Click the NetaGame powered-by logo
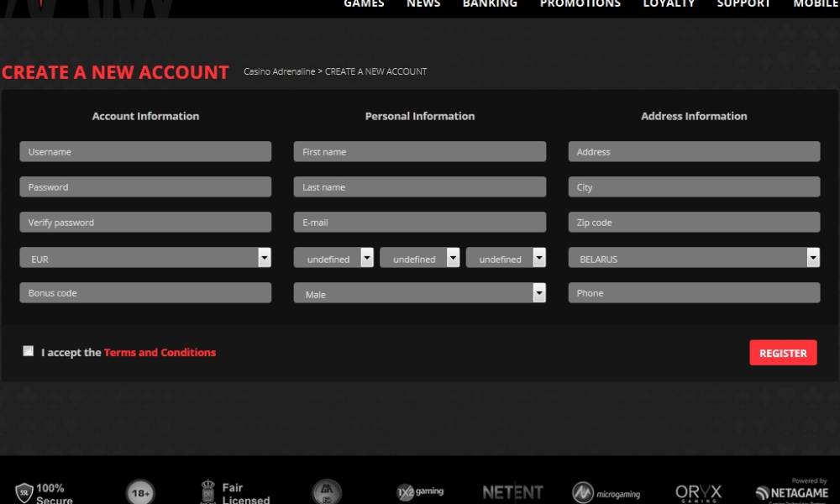The height and width of the screenshot is (504, 840). (x=790, y=493)
